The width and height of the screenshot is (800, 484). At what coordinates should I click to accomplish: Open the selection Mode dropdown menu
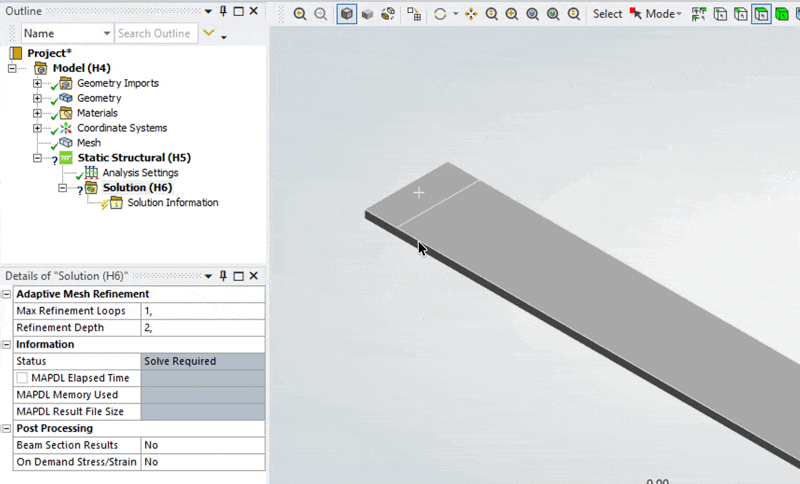pyautogui.click(x=660, y=14)
